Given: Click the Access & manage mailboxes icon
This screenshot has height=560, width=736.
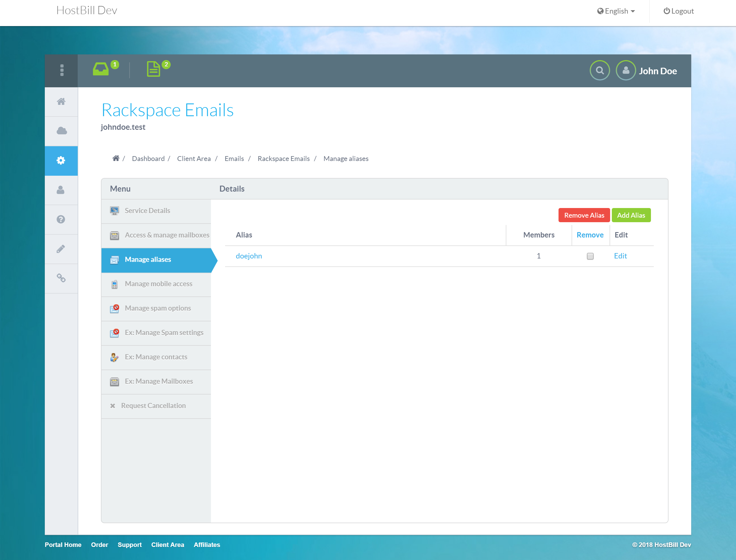Looking at the screenshot, I should click(114, 235).
